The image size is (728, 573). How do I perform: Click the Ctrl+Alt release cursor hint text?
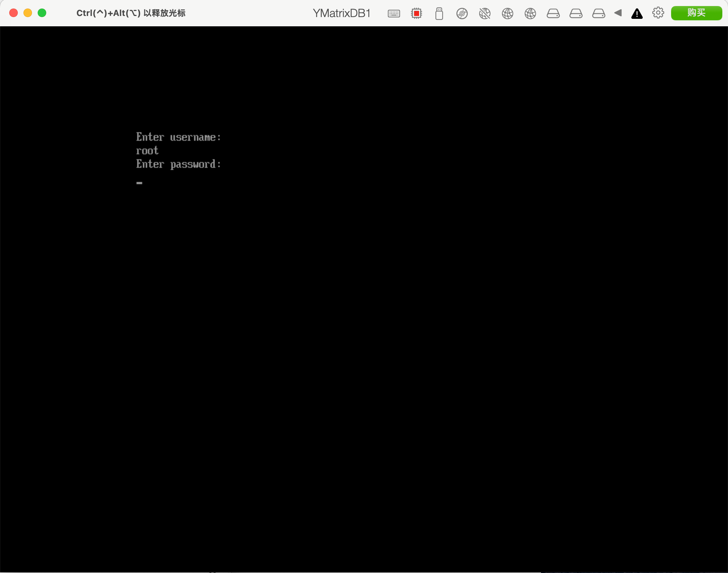click(131, 13)
